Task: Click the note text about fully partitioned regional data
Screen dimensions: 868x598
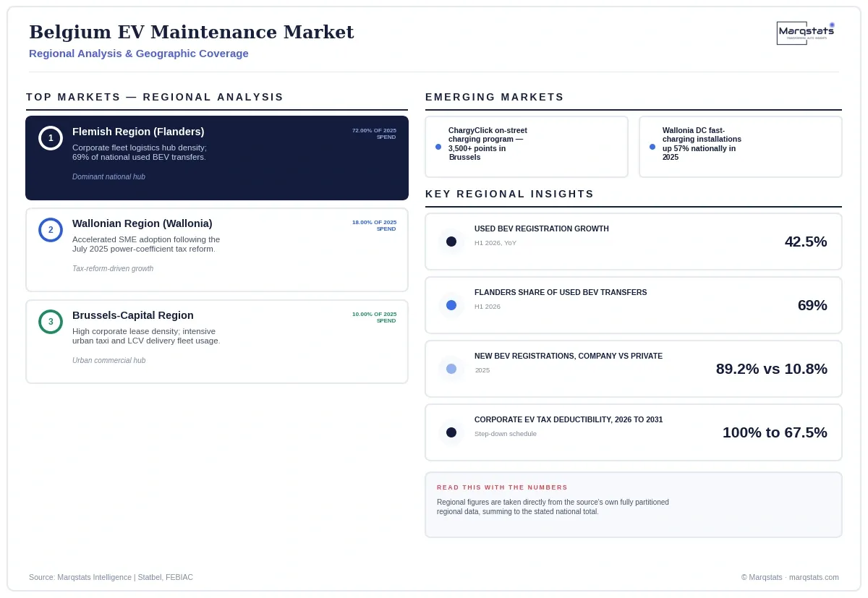Action: [553, 507]
